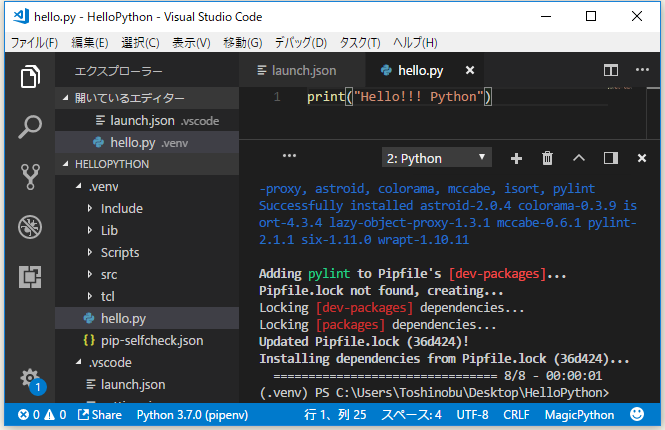Open the 編集(E) menu
This screenshot has height=430, width=665.
coord(89,42)
